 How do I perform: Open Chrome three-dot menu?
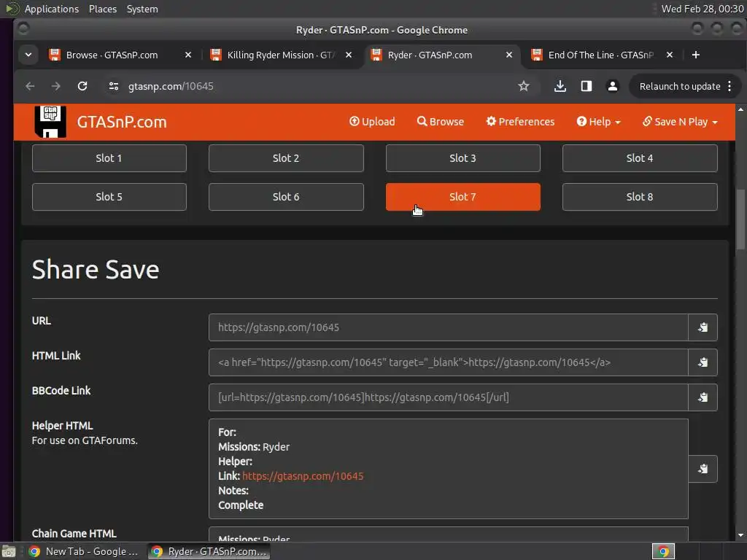tap(729, 86)
